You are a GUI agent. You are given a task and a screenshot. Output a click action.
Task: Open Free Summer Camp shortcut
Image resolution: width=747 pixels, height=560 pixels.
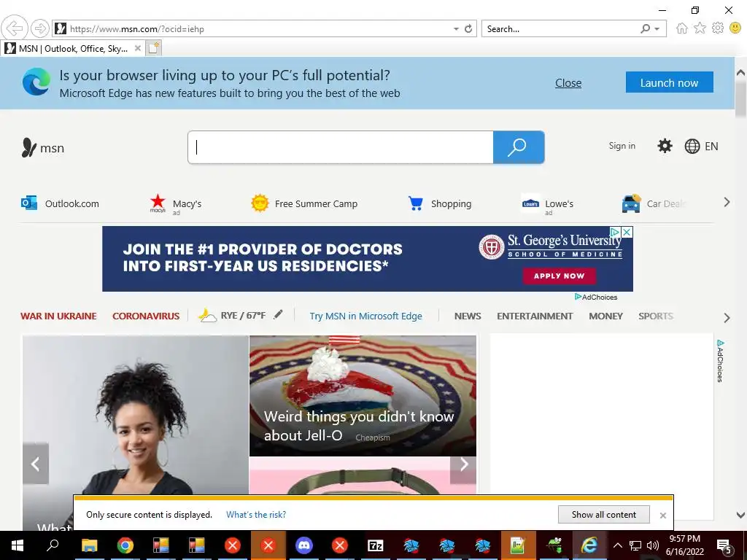coord(304,203)
